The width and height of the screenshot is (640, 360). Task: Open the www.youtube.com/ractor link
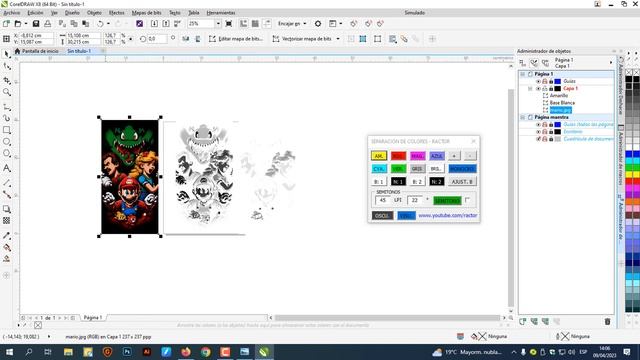(448, 215)
